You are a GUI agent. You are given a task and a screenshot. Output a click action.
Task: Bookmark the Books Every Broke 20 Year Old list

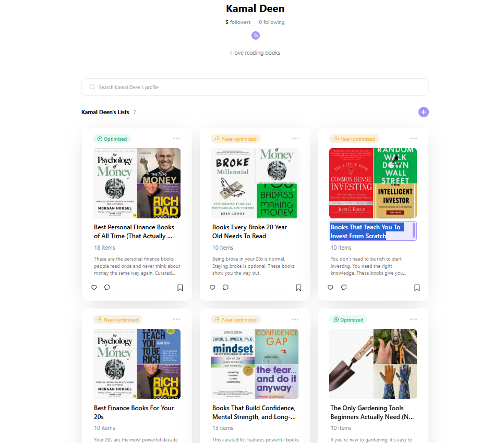298,288
